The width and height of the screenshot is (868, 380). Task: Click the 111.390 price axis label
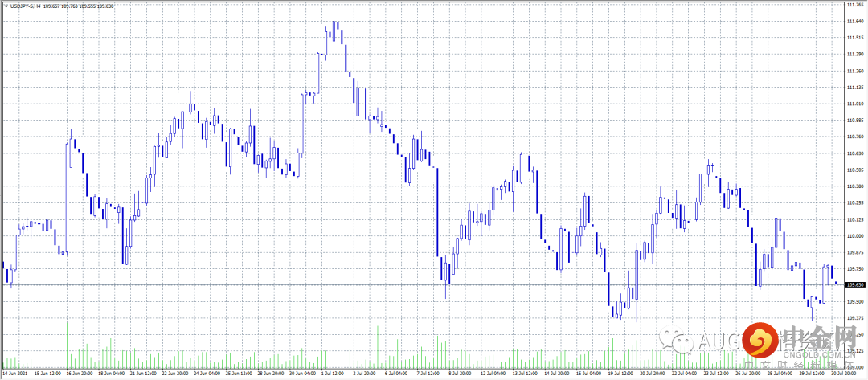point(855,54)
